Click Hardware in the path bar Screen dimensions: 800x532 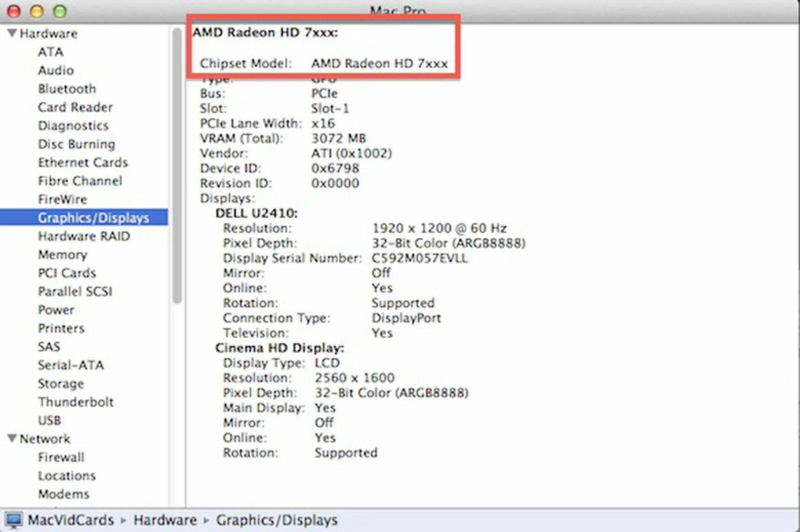click(165, 521)
